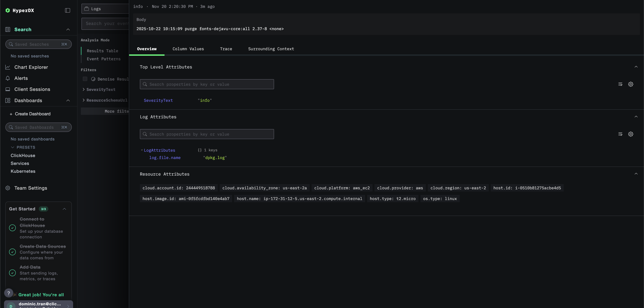Viewport: 644px width, 308px height.
Task: Enable the Denoise Results checkbox
Action: tap(85, 79)
